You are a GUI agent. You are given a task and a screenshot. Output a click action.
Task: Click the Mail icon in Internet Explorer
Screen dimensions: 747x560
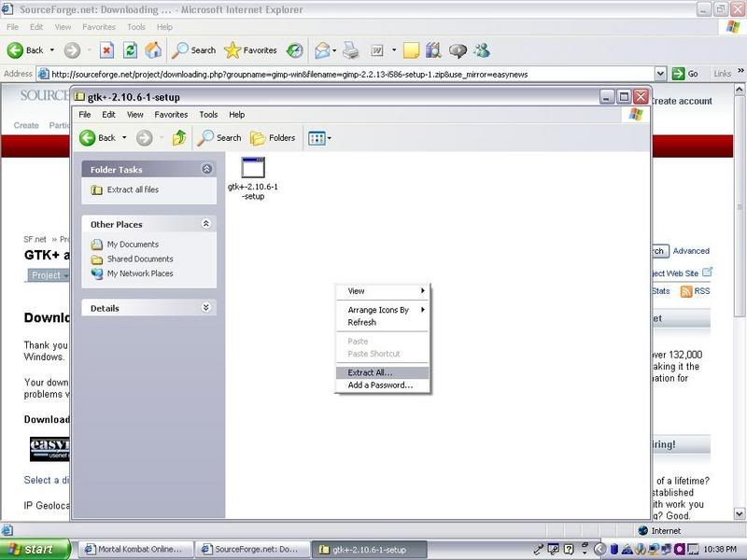tap(322, 50)
